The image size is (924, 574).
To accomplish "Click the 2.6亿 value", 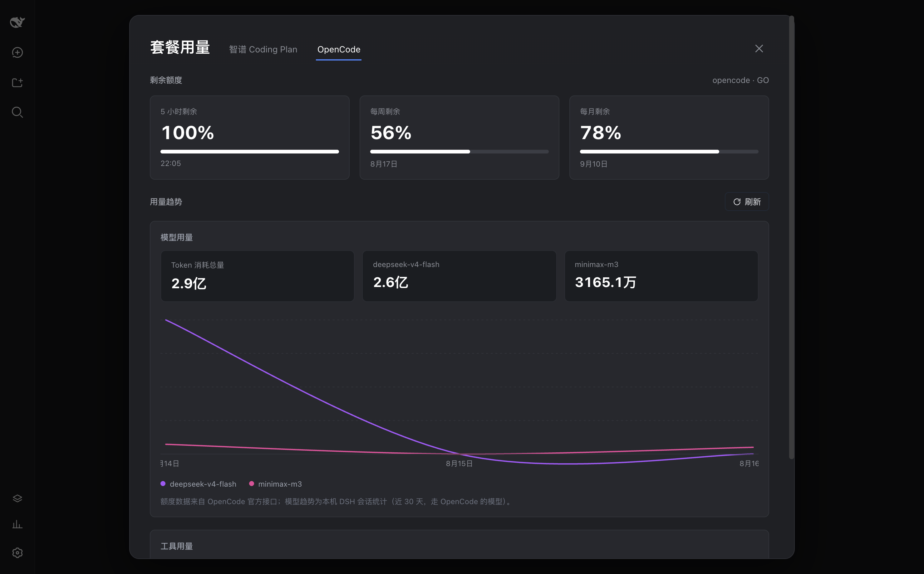I will (391, 282).
